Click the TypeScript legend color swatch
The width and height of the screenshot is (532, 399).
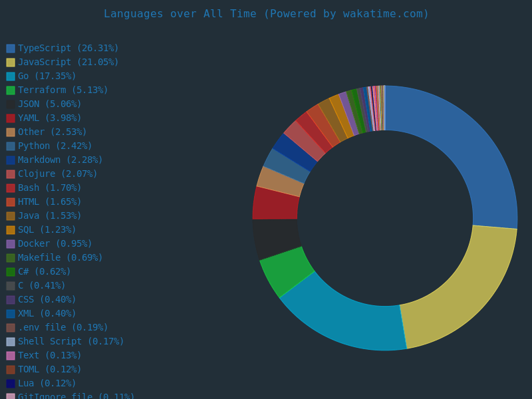[x=11, y=48]
